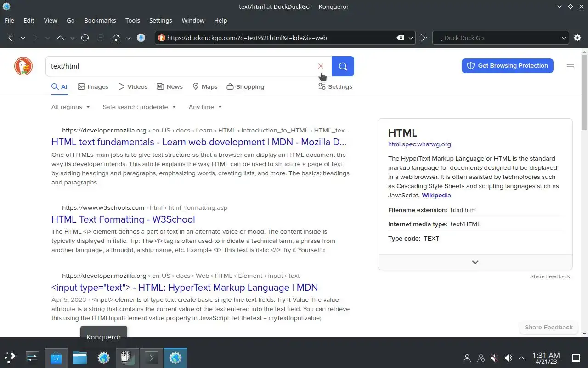Click the Show Desktop button
Image resolution: width=588 pixels, height=368 pixels.
point(576,357)
